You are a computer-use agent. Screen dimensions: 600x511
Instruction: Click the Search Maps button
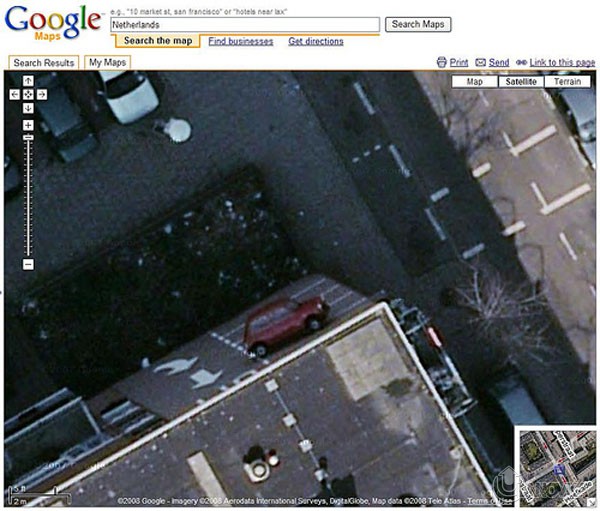pyautogui.click(x=418, y=24)
